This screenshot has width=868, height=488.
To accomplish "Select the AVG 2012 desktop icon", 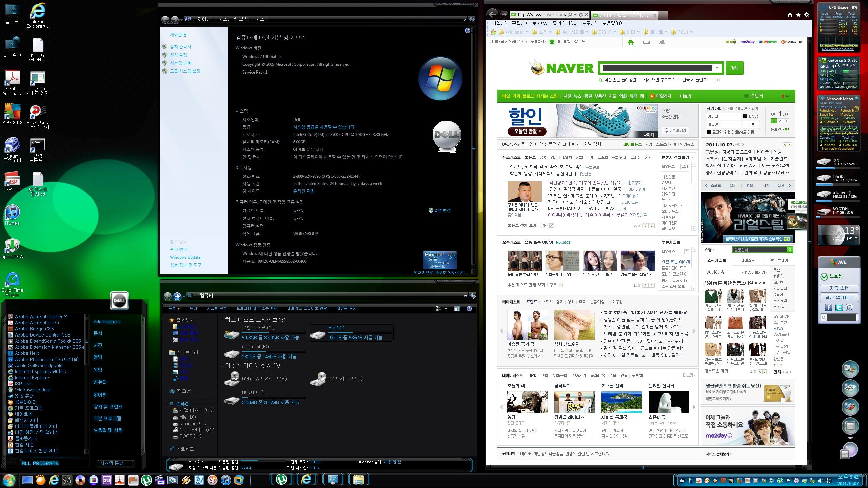I will point(13,114).
